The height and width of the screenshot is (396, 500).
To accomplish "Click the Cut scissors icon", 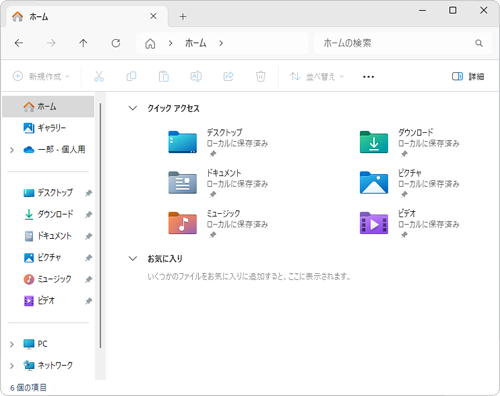I will [x=99, y=77].
